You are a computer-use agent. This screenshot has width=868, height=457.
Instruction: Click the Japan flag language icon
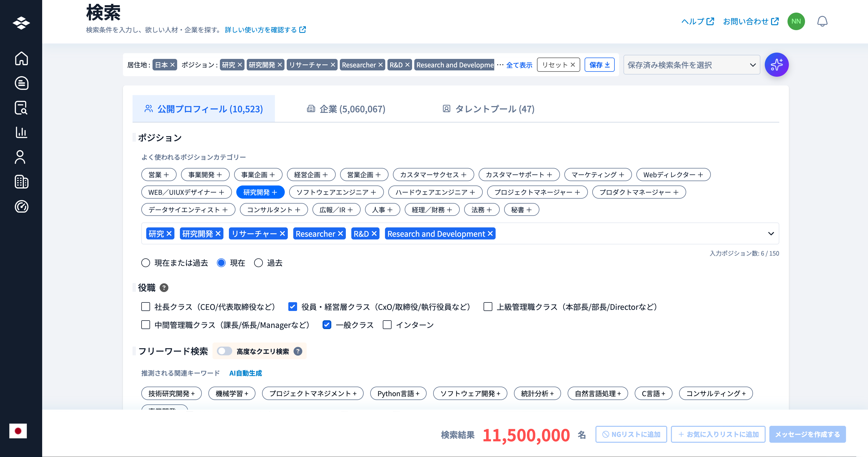pyautogui.click(x=18, y=431)
